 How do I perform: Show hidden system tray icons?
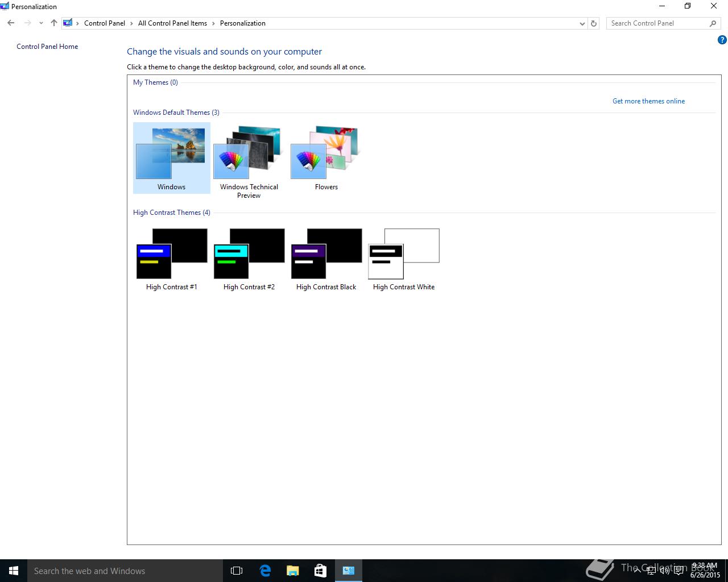(x=638, y=570)
